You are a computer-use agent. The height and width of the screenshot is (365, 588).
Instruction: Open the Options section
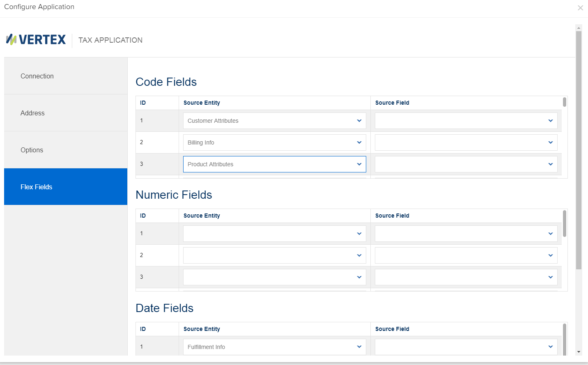32,150
